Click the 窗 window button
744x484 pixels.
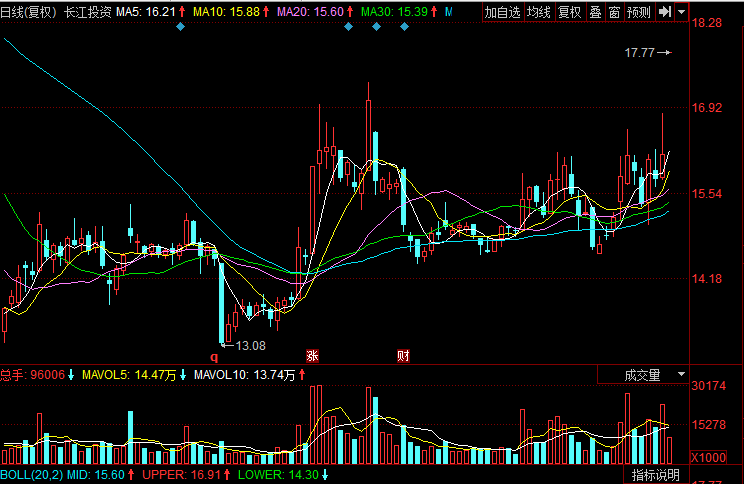[x=614, y=12]
